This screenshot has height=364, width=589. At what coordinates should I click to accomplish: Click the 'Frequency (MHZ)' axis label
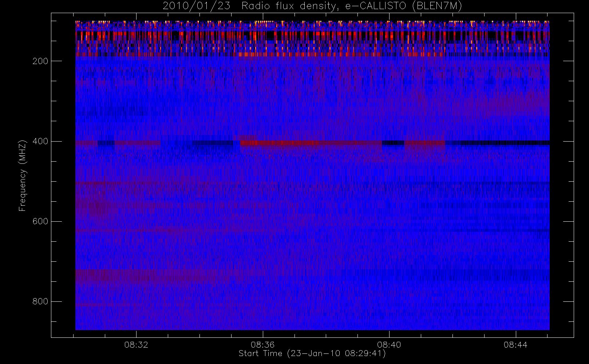[23, 175]
